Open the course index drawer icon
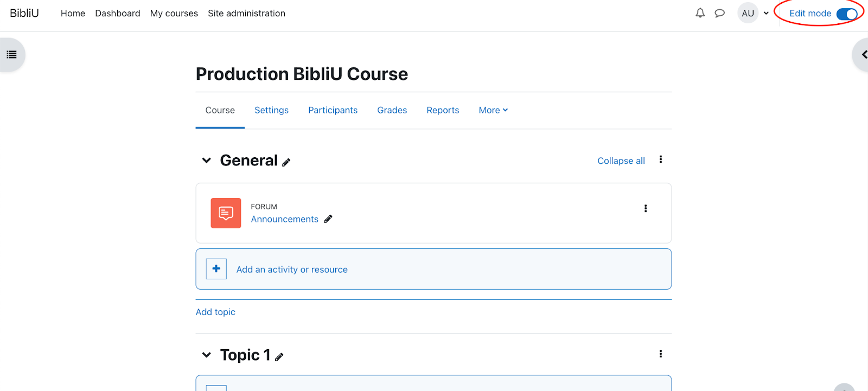The image size is (868, 391). 11,55
